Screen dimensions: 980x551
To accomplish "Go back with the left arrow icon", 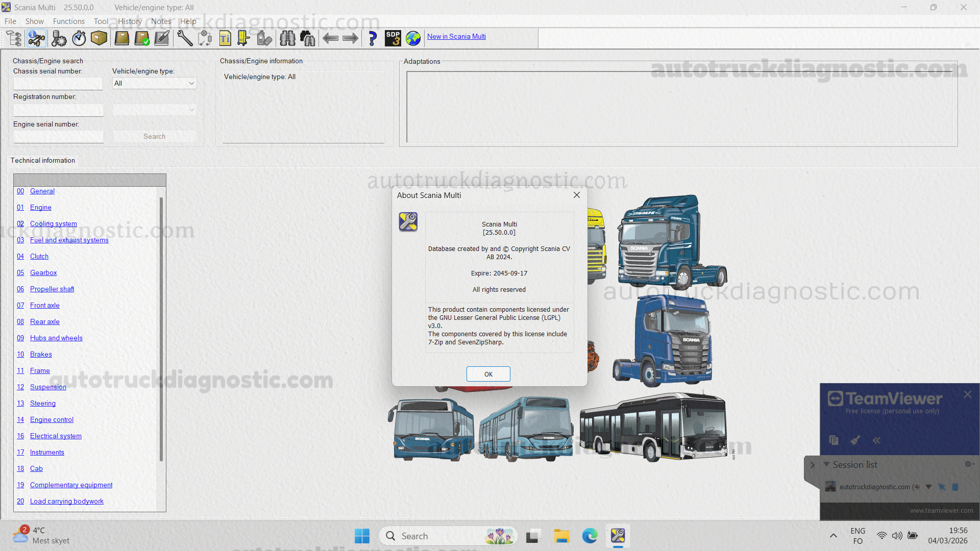I will click(330, 38).
